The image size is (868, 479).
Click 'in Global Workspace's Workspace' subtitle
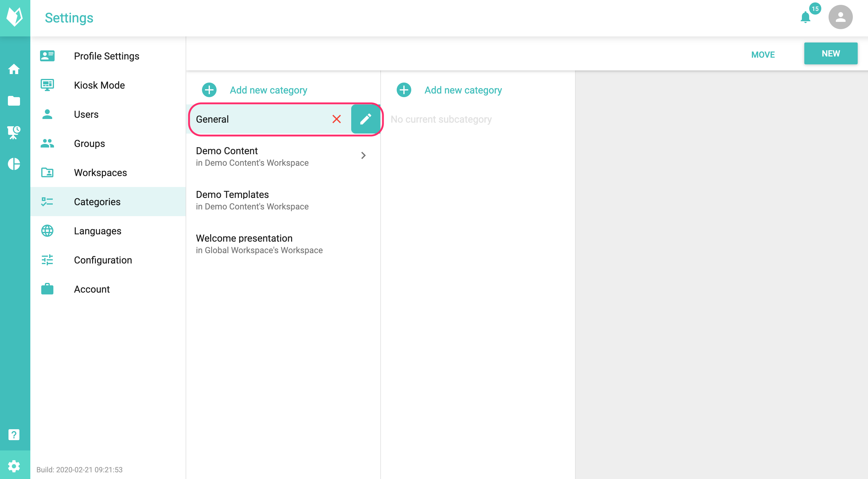pos(259,250)
